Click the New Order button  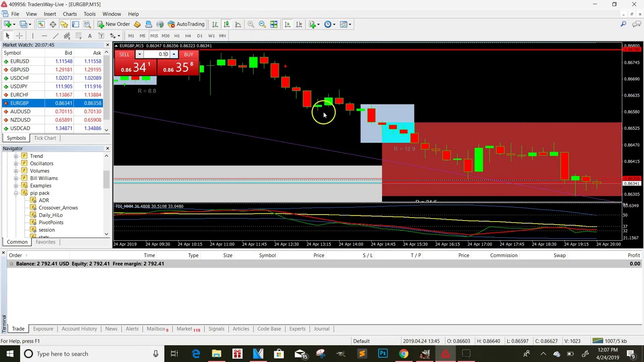pos(114,24)
